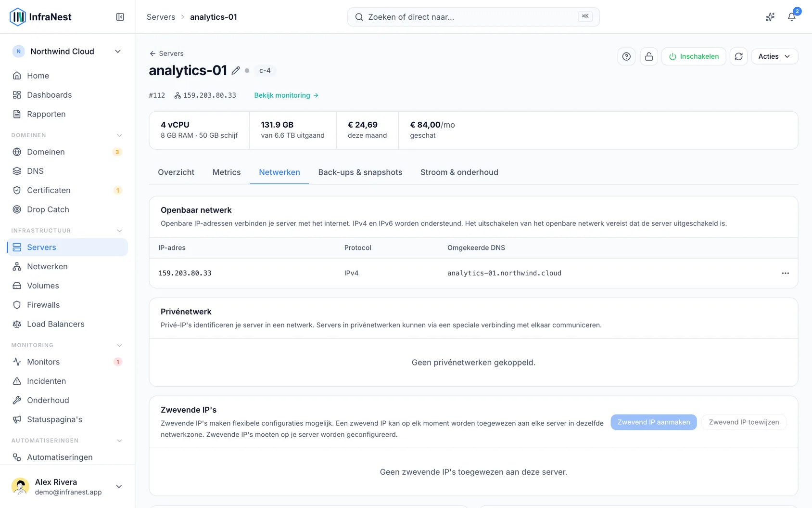Open Volumes in sidebar
This screenshot has width=812, height=508.
point(67,286)
